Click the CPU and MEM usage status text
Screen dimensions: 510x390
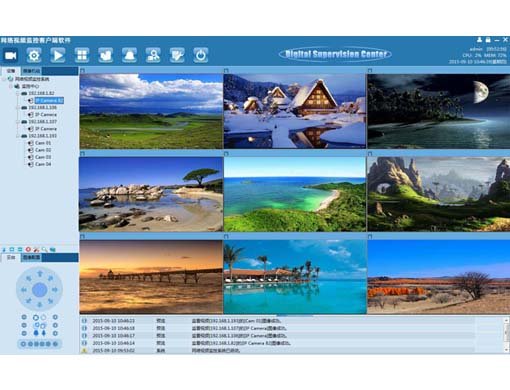coord(484,55)
